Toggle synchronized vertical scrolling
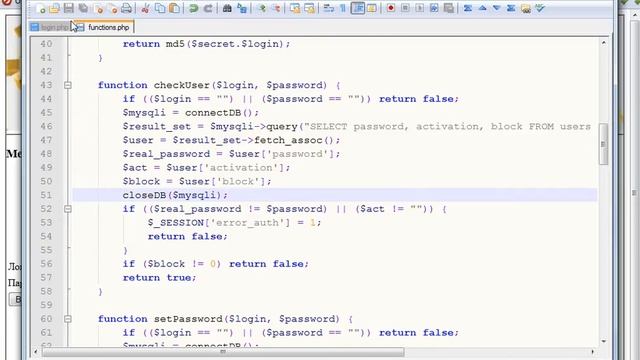Viewport: 640px width, 360px height. click(x=295, y=8)
